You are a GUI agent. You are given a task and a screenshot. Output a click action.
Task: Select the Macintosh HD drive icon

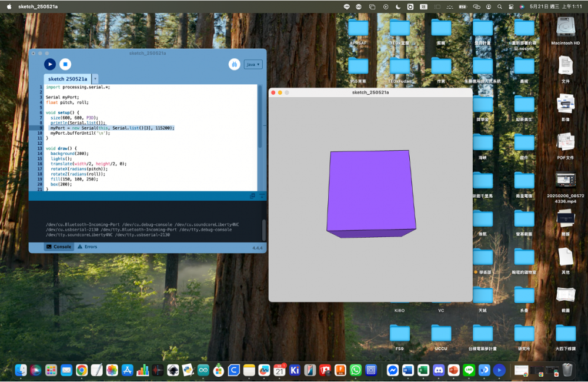pos(565,28)
